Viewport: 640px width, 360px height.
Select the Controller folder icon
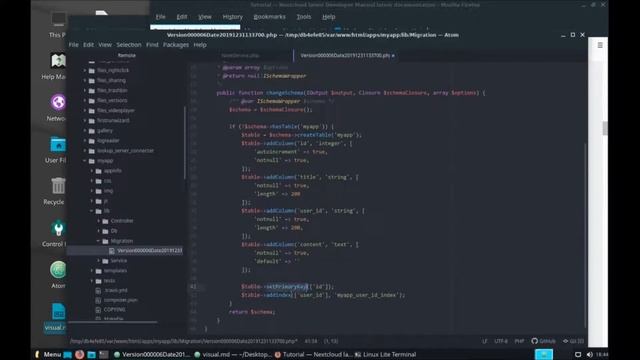point(106,221)
